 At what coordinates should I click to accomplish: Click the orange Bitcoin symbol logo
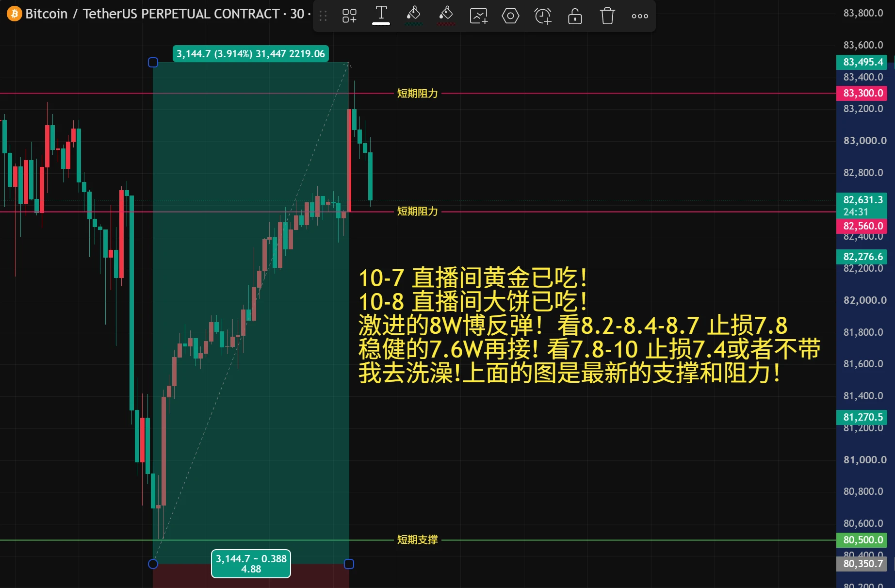point(14,14)
